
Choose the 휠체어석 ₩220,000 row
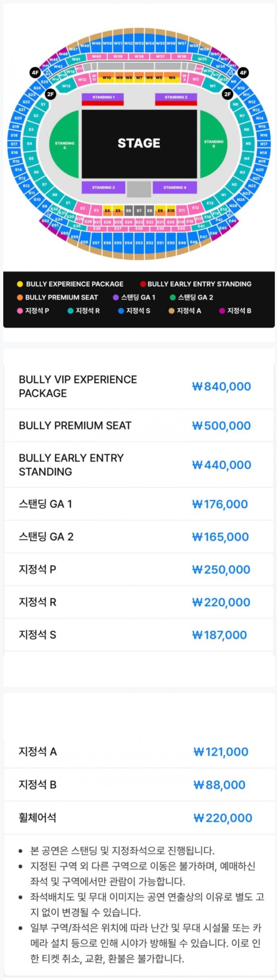coord(139,818)
